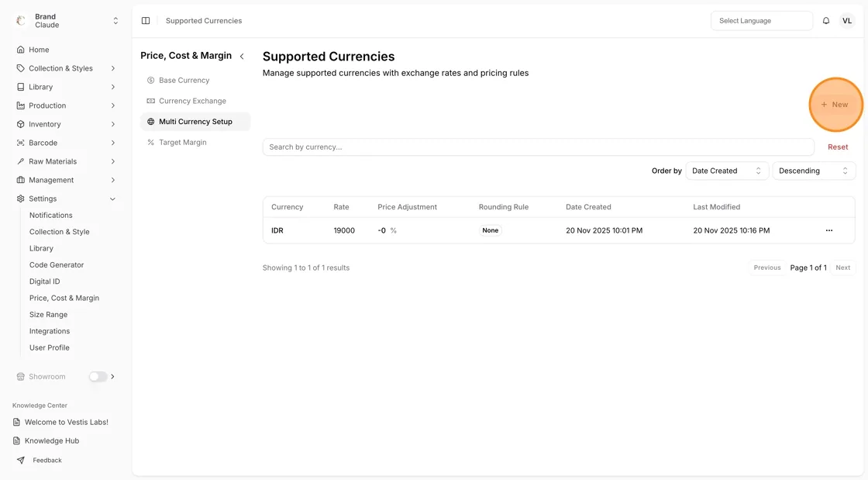Open Price, Cost & Margin sidebar settings item

pos(64,298)
